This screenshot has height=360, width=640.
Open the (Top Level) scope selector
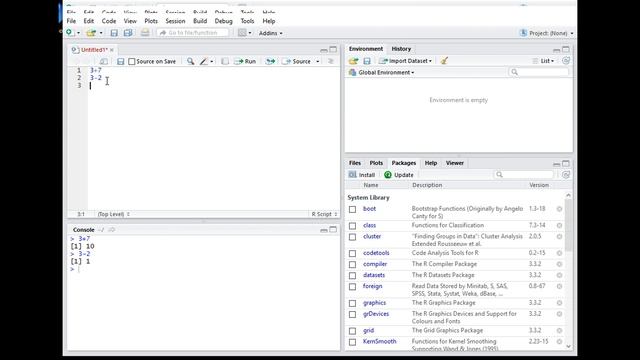pos(113,214)
